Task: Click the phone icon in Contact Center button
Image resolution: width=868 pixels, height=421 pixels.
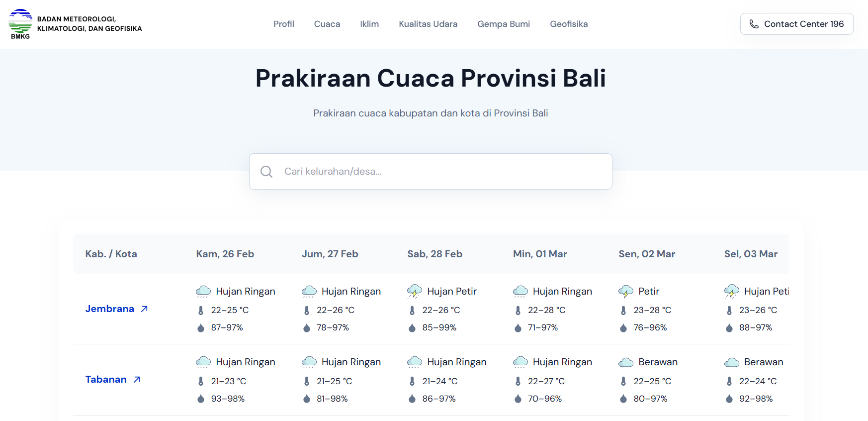Action: [x=754, y=24]
